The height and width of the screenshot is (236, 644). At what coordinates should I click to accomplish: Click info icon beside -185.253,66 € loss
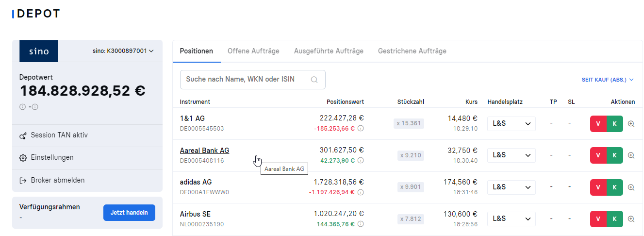click(361, 129)
